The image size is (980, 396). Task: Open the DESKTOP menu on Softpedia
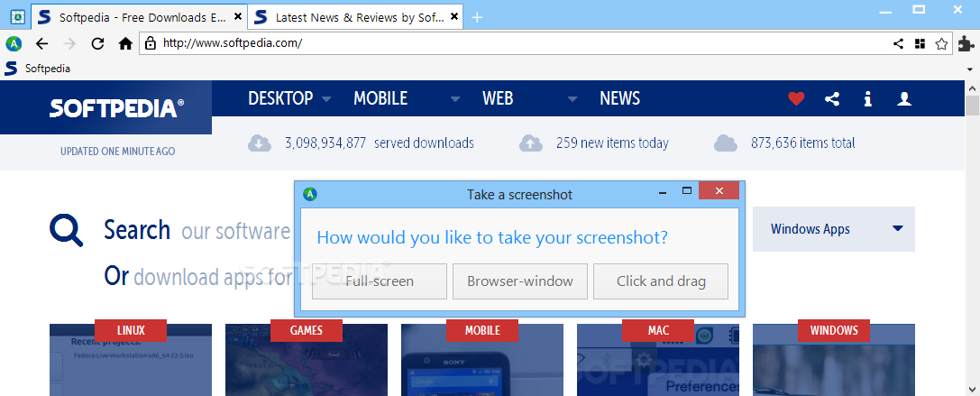[280, 98]
